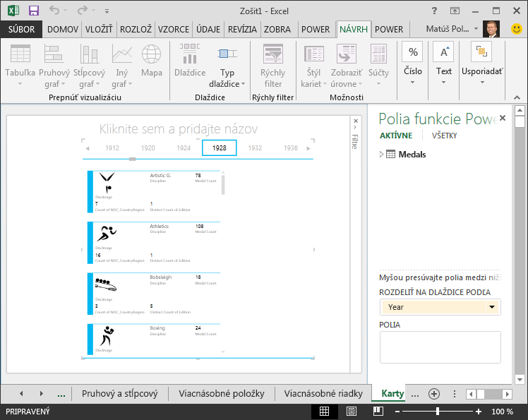Choose Pruhový graf bar chart
Image resolution: width=528 pixels, height=420 pixels.
pos(54,66)
